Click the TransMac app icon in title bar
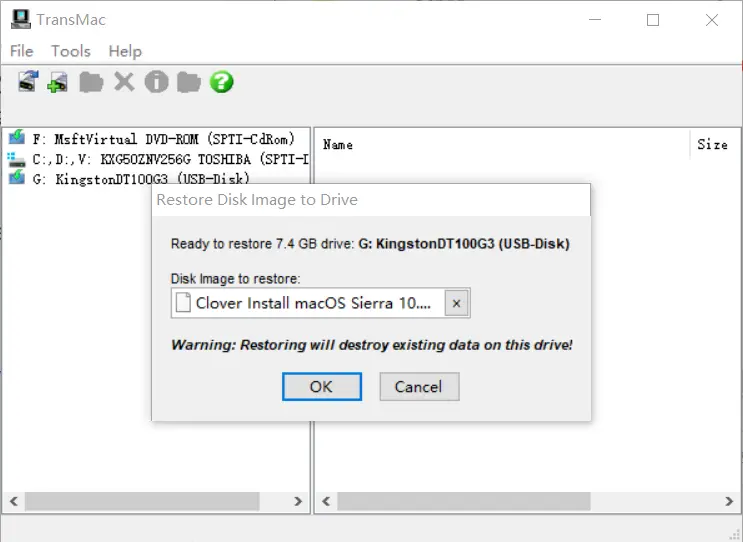This screenshot has height=542, width=743. coord(20,19)
